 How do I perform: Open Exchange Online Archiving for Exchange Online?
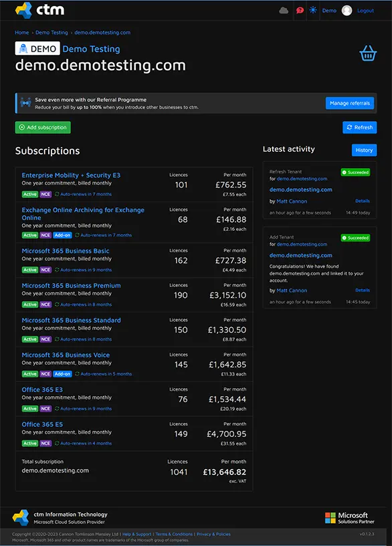(83, 214)
